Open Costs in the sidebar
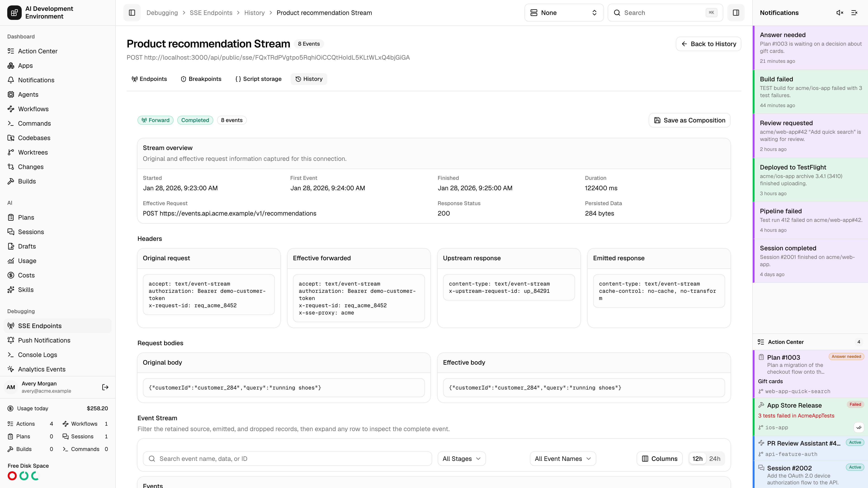Screen dimensions: 868x488 (x=58, y=275)
